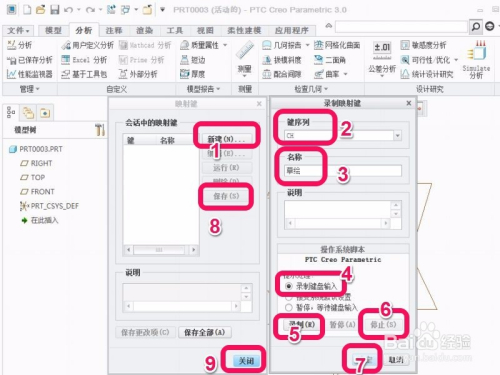Image resolution: width=500 pixels, height=375 pixels.
Task: Click the Redo arrow icon
Action: point(90,10)
